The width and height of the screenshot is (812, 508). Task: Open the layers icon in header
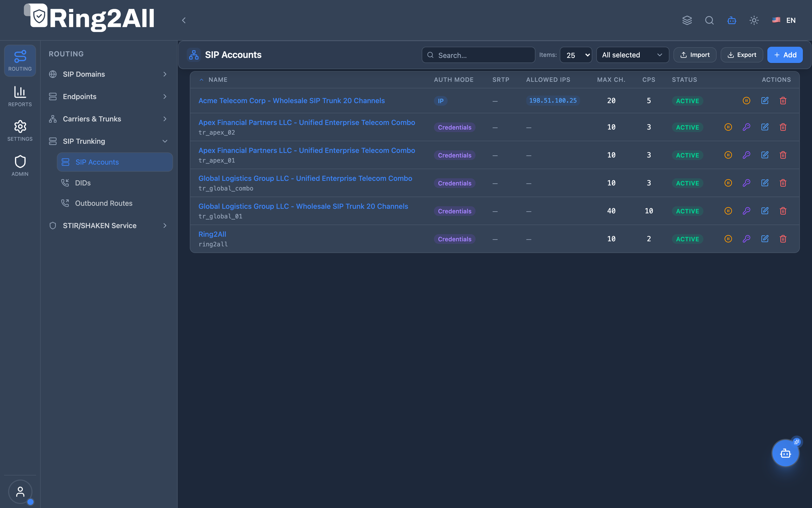click(x=687, y=20)
